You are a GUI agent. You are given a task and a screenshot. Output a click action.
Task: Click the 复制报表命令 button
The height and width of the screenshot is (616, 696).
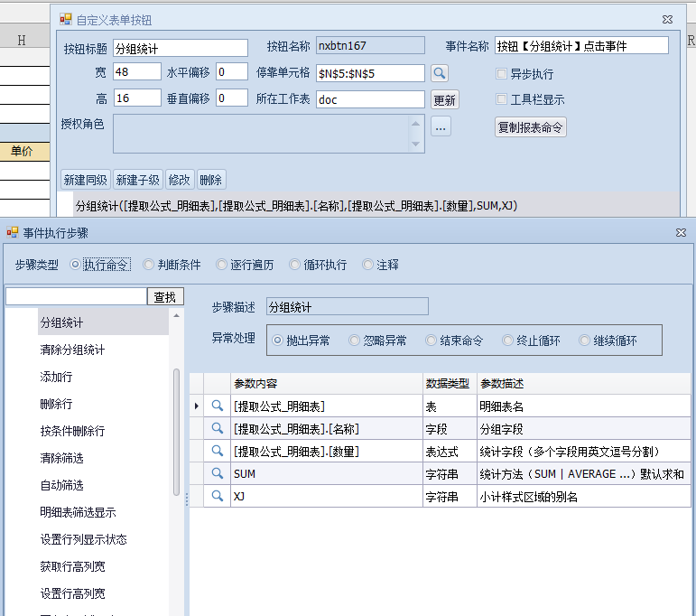[x=531, y=127]
